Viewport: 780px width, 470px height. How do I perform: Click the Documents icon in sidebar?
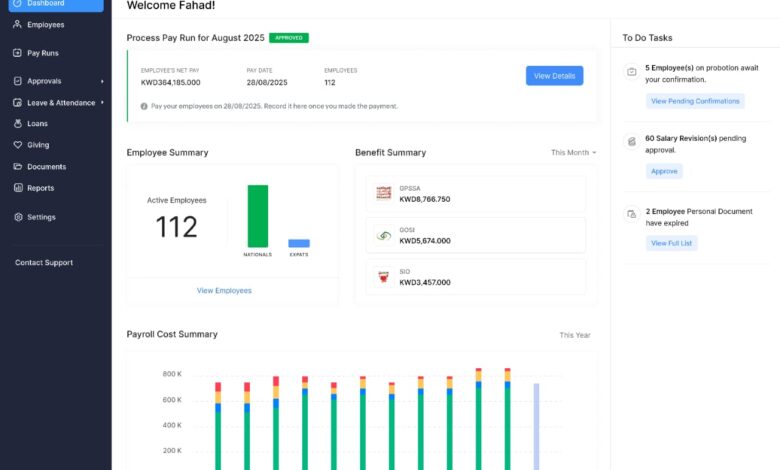17,167
